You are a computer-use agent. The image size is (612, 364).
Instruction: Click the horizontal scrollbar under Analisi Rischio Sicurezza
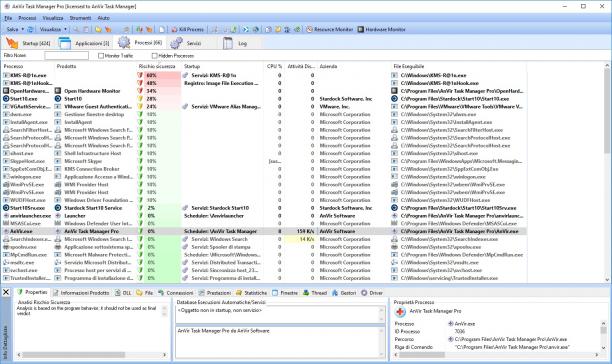click(91, 355)
